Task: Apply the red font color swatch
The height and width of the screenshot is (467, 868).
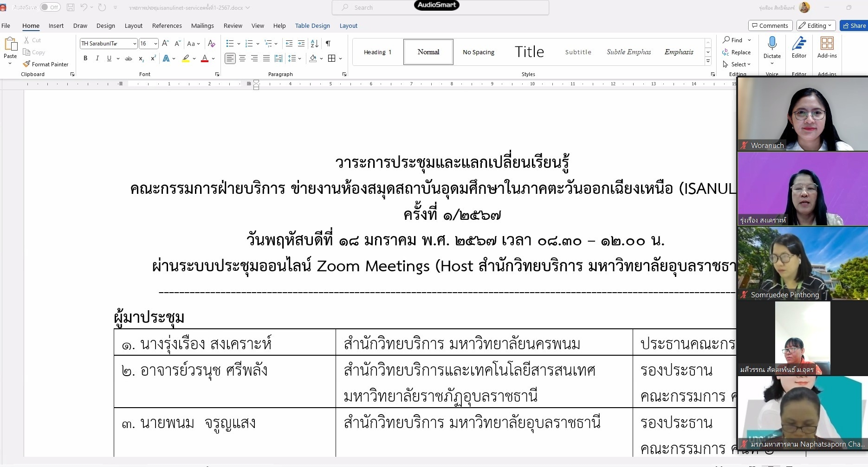Action: [204, 58]
